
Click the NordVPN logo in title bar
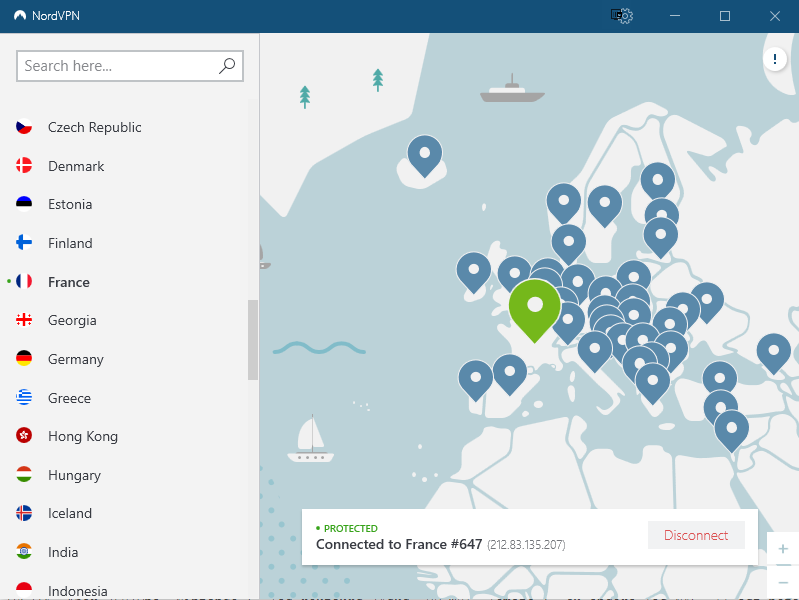20,15
